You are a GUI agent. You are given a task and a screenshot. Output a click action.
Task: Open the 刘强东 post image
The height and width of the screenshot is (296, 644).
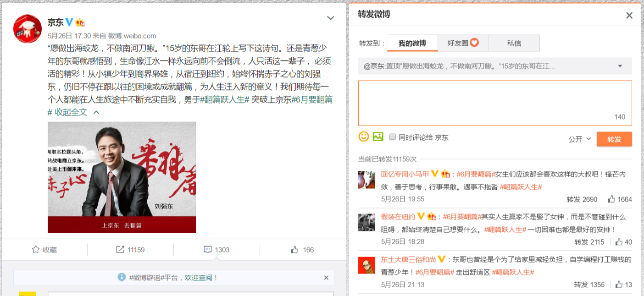coord(122,177)
